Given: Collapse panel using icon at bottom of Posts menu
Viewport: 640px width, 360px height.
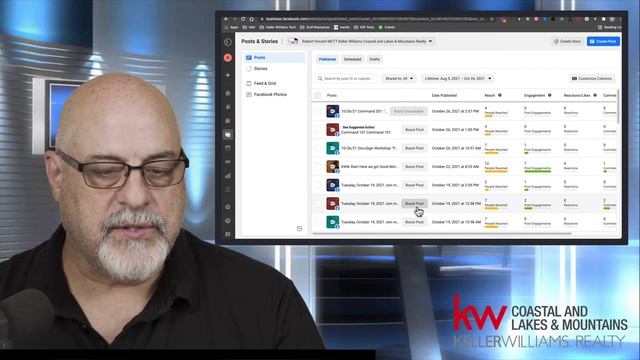Looking at the screenshot, I should [299, 229].
